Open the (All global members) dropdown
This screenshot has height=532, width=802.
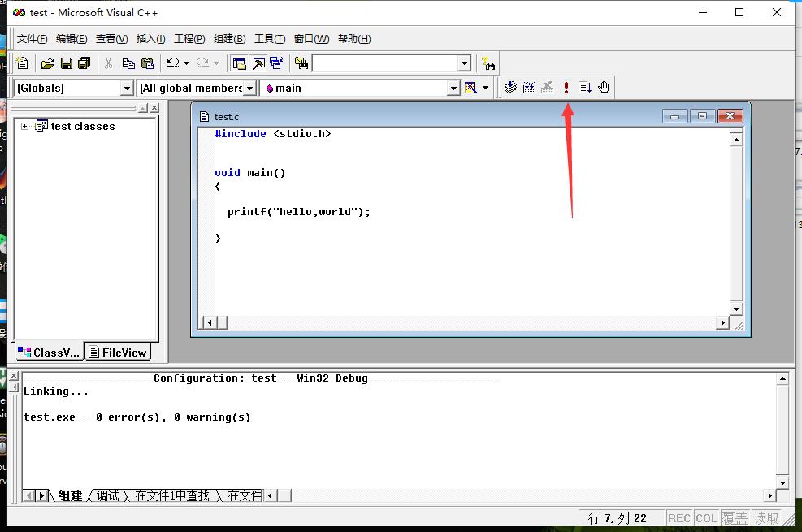tap(251, 88)
